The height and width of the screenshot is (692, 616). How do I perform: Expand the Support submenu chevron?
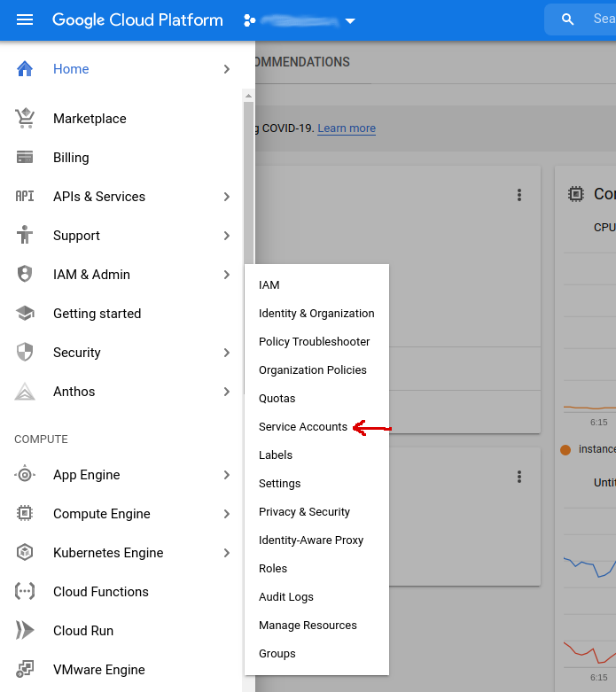(227, 236)
